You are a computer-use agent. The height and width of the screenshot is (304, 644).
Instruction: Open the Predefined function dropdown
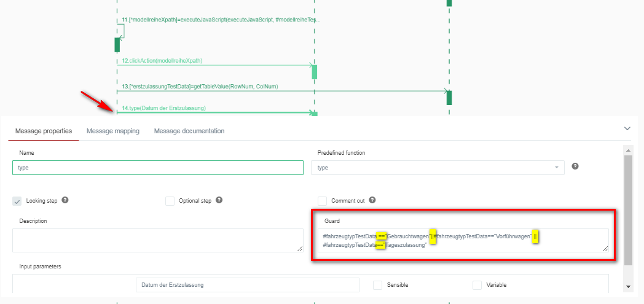tap(438, 168)
